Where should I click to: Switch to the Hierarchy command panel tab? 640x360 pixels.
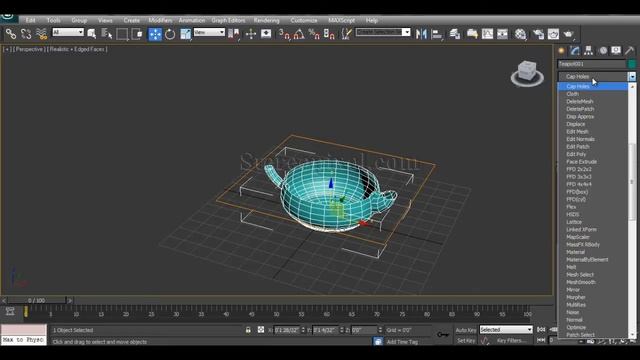pos(589,51)
